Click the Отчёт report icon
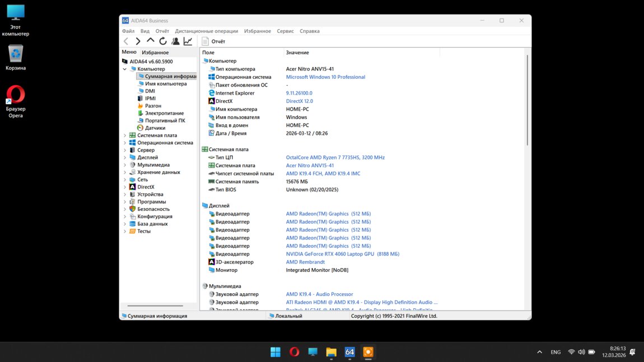Screen dimensions: 644x362 tap(206, 41)
